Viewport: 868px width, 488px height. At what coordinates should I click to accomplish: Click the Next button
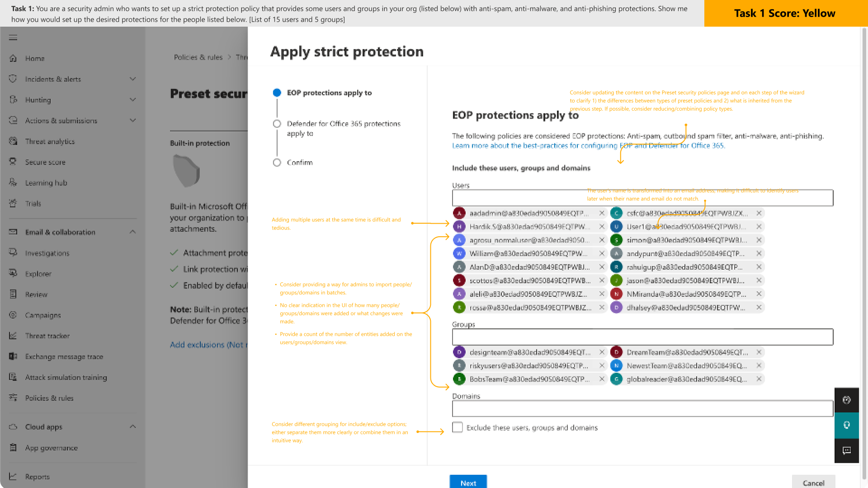[468, 483]
